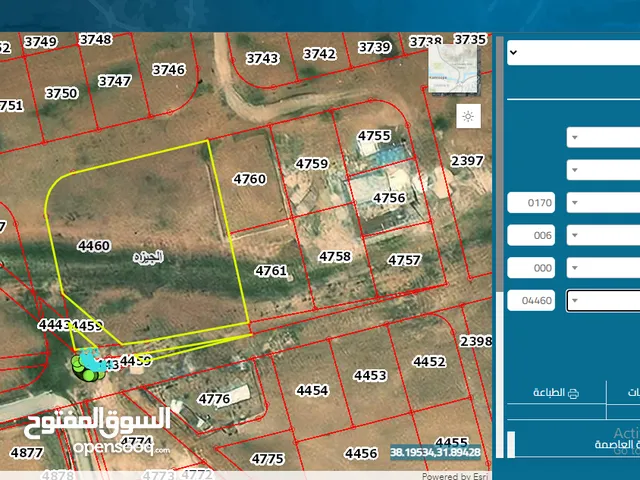Select parcel 4758 on the map
This screenshot has height=480, width=640.
click(335, 256)
